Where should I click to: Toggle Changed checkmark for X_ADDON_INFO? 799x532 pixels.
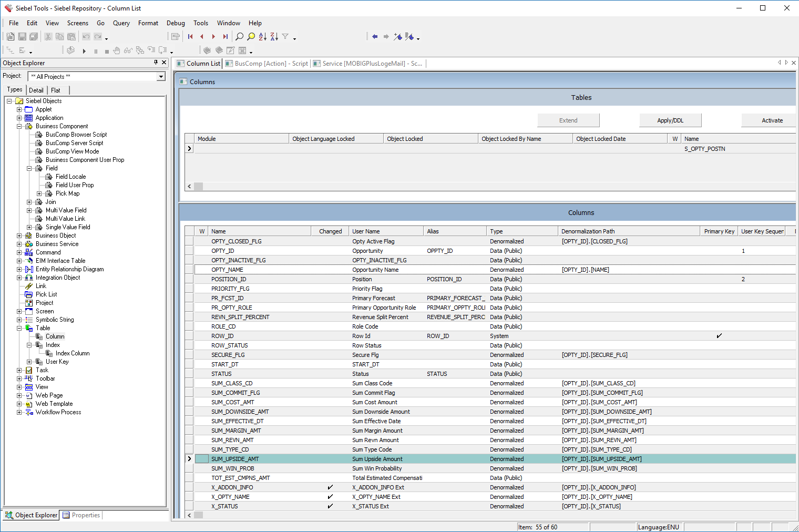[x=330, y=487]
